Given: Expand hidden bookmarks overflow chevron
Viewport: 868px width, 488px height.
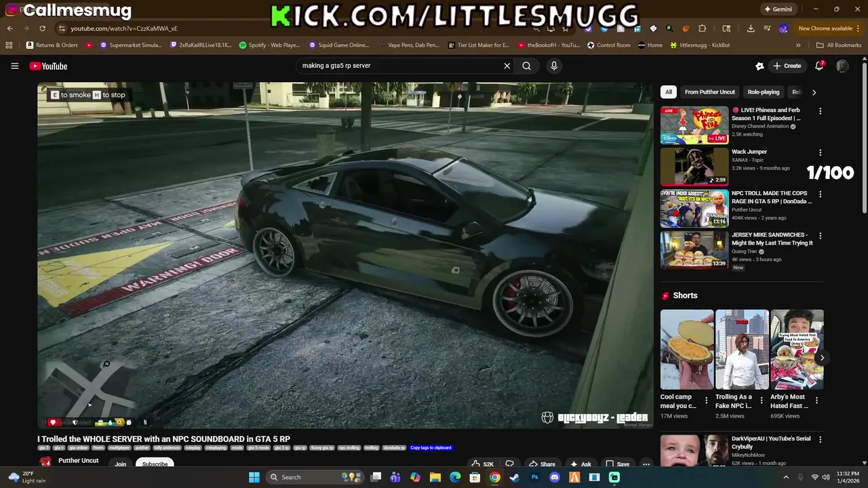Looking at the screenshot, I should (x=798, y=45).
